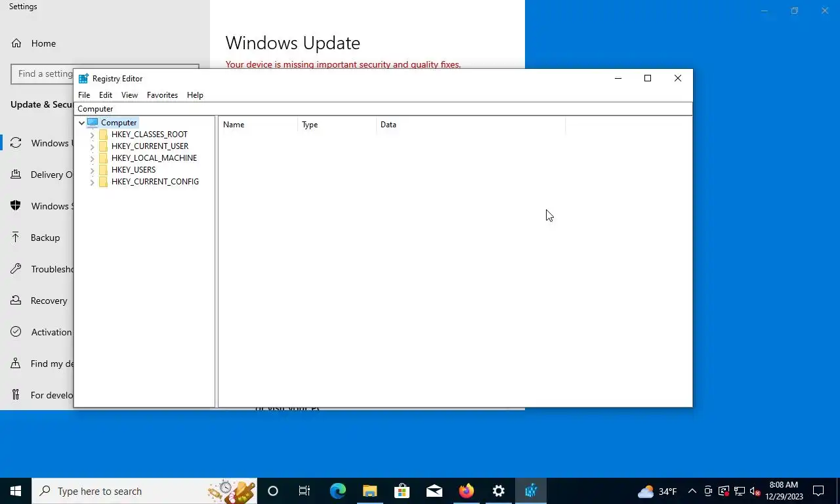This screenshot has width=840, height=504.
Task: Launch Firefox from taskbar
Action: pyautogui.click(x=467, y=491)
